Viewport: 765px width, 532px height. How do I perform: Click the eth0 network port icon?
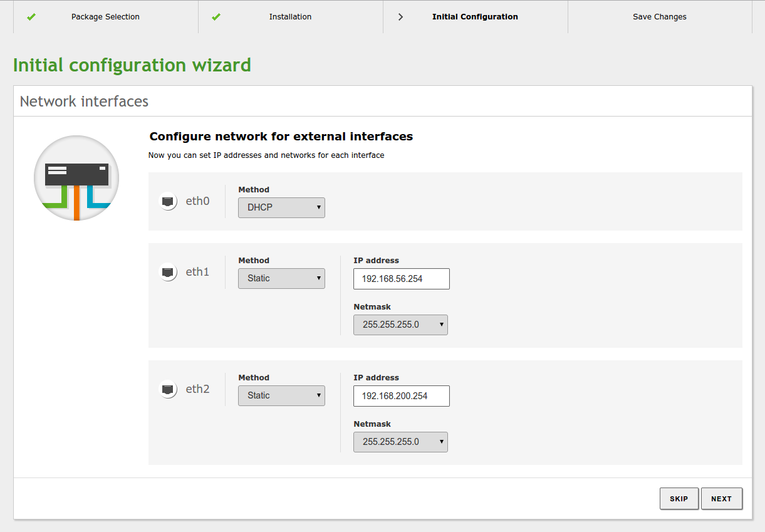tap(168, 201)
